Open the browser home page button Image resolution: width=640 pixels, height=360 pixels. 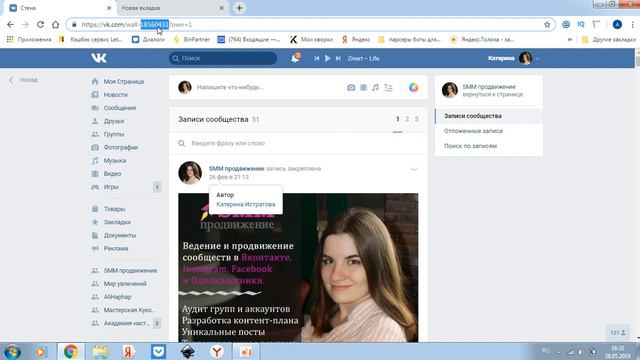pos(56,24)
